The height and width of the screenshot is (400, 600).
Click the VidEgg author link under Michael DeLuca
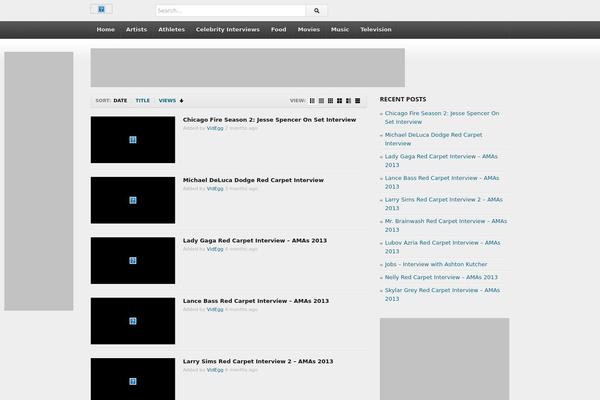(x=215, y=189)
